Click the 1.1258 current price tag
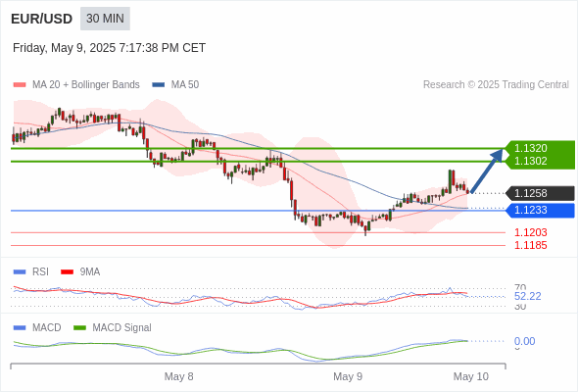 [x=540, y=193]
